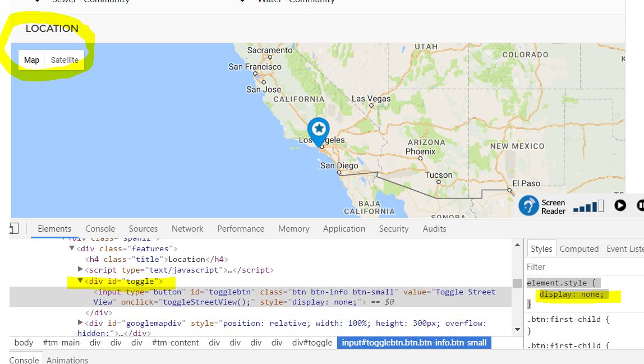Adjust the screen reader volume bars

[x=588, y=206]
